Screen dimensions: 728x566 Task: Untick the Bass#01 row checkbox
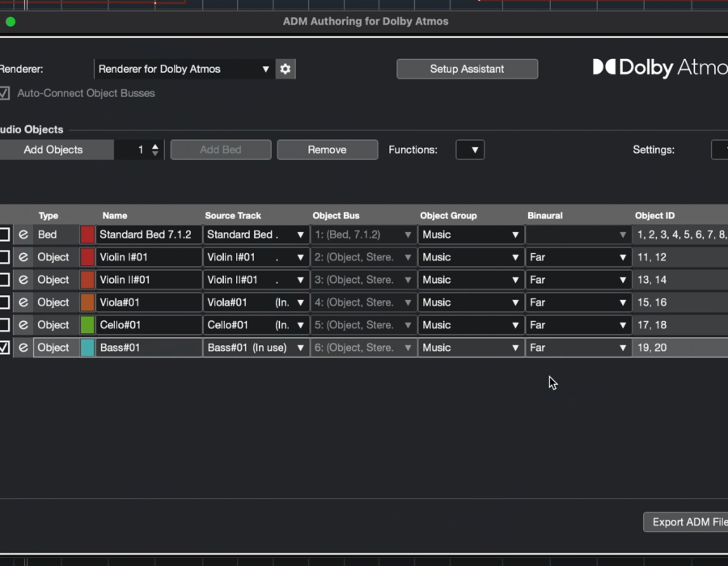click(4, 348)
